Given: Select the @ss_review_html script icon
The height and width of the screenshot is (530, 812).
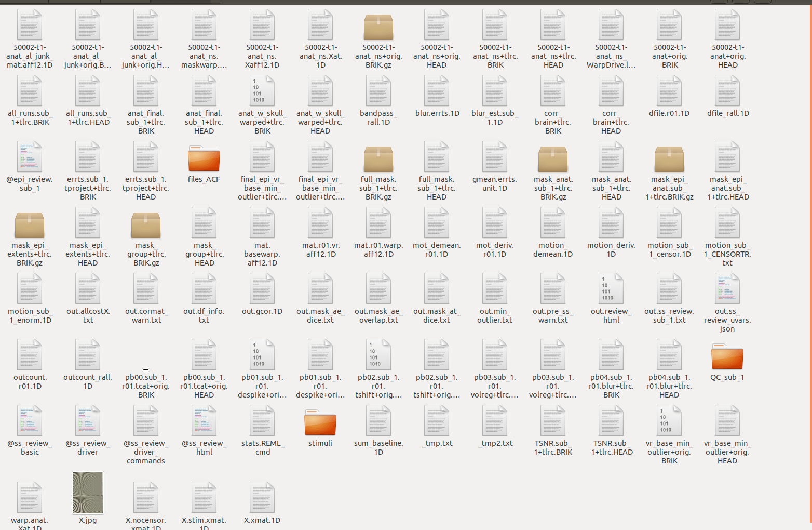Looking at the screenshot, I should [204, 420].
